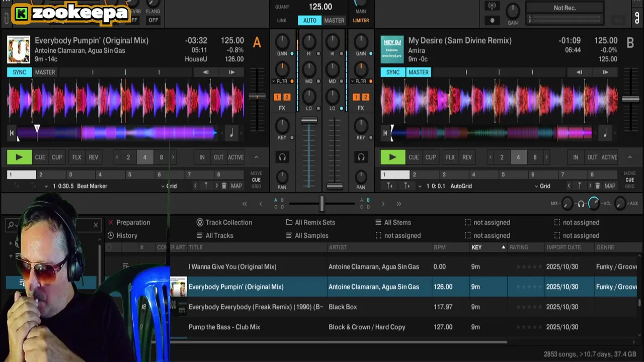Screen dimensions: 644x362
Task: Toggle MASTER on Deck B
Action: point(418,72)
